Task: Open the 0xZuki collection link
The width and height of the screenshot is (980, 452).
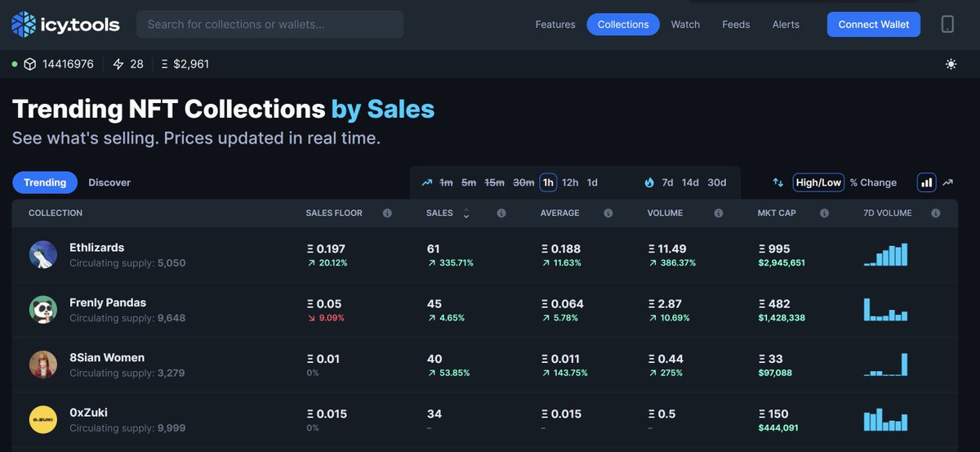Action: [x=88, y=413]
